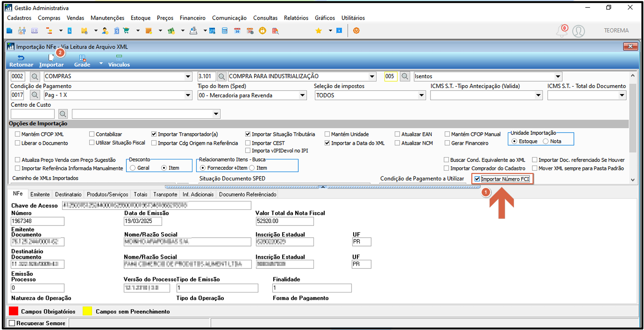
Task: Click the yellow star favorites icon
Action: (318, 31)
